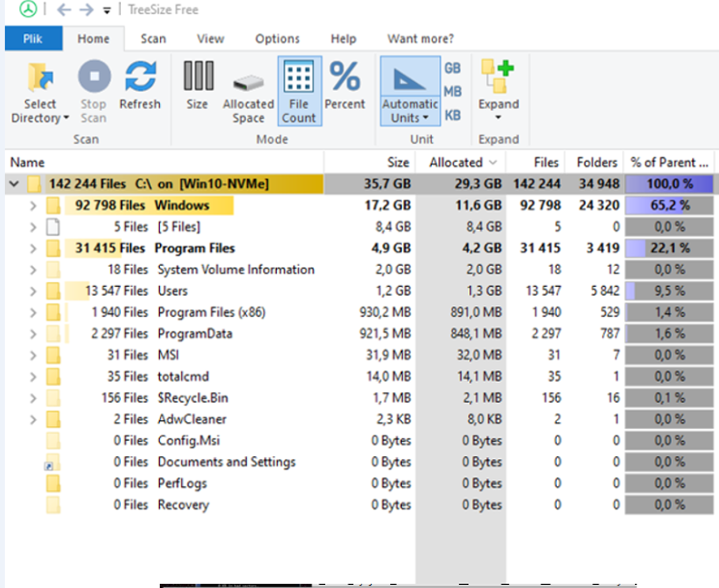Click the 9,5 % bar for Users
This screenshot has width=719, height=588.
click(x=669, y=291)
